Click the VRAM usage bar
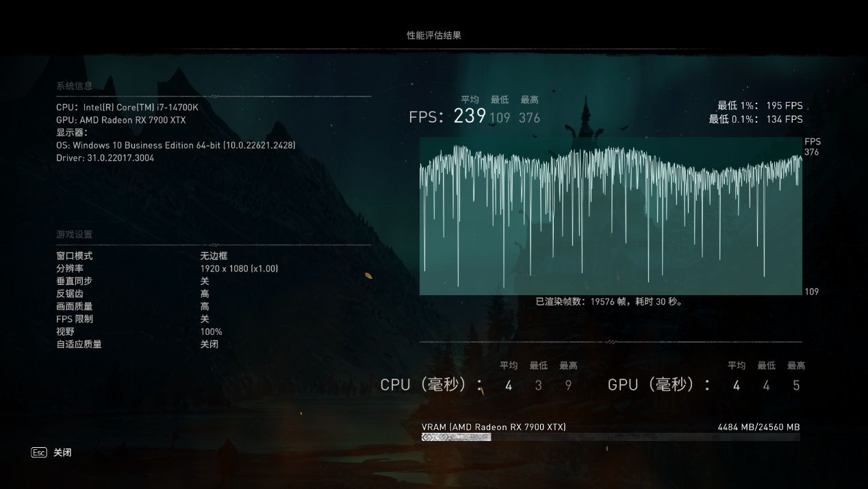 tap(611, 437)
